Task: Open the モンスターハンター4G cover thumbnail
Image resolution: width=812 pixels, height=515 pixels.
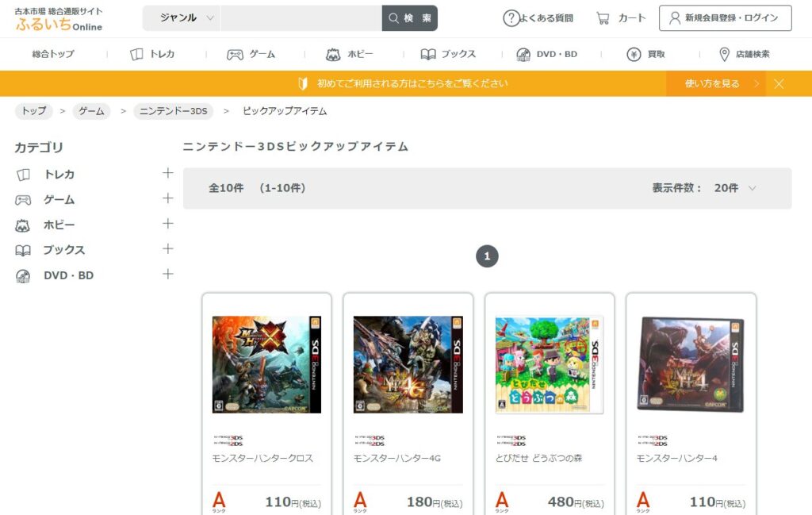Action: pos(408,365)
